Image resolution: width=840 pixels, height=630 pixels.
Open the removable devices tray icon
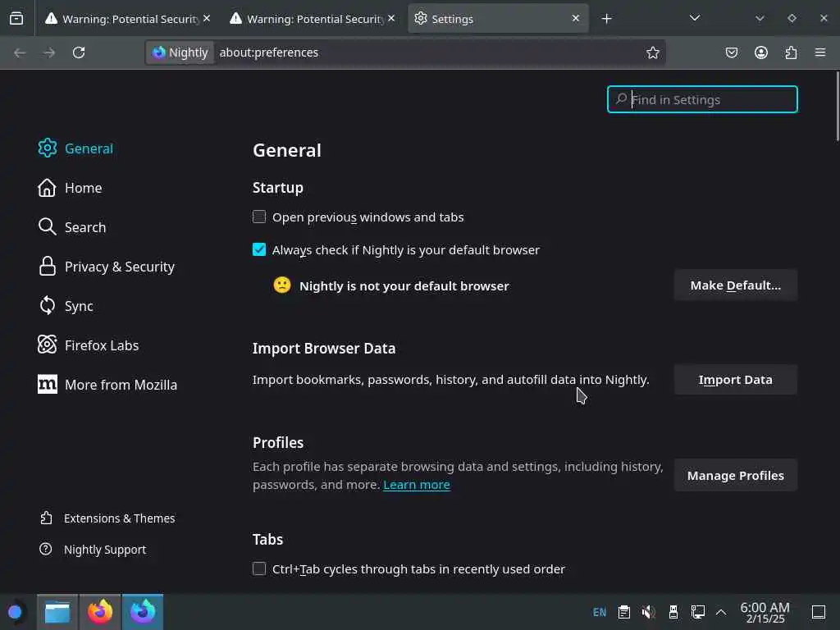click(x=673, y=612)
